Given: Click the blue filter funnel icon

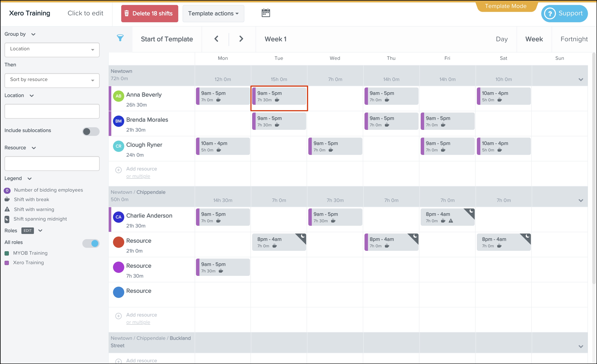Looking at the screenshot, I should pyautogui.click(x=120, y=38).
